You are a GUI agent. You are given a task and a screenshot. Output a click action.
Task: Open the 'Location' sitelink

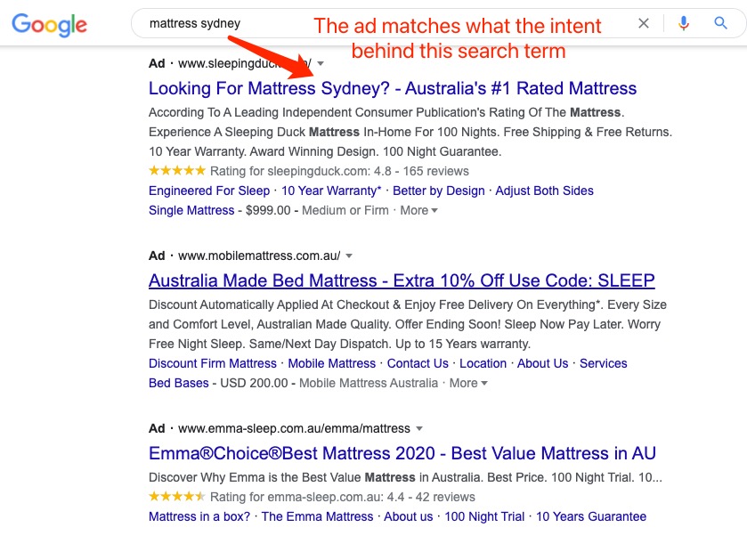(483, 363)
